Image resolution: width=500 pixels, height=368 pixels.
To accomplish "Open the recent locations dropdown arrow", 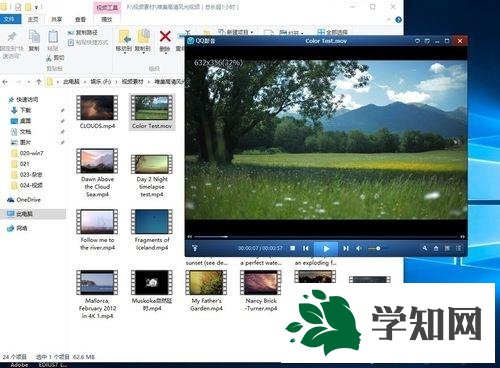I will [29, 82].
